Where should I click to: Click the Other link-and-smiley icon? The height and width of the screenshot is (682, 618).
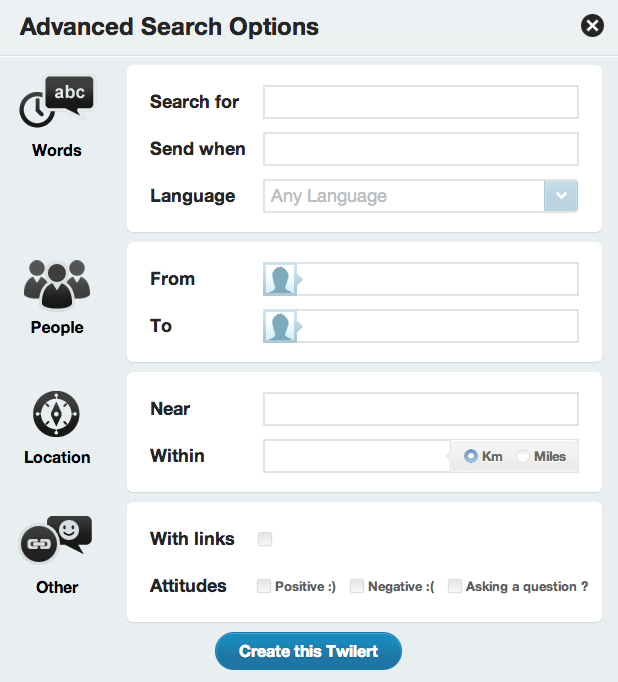tap(56, 538)
